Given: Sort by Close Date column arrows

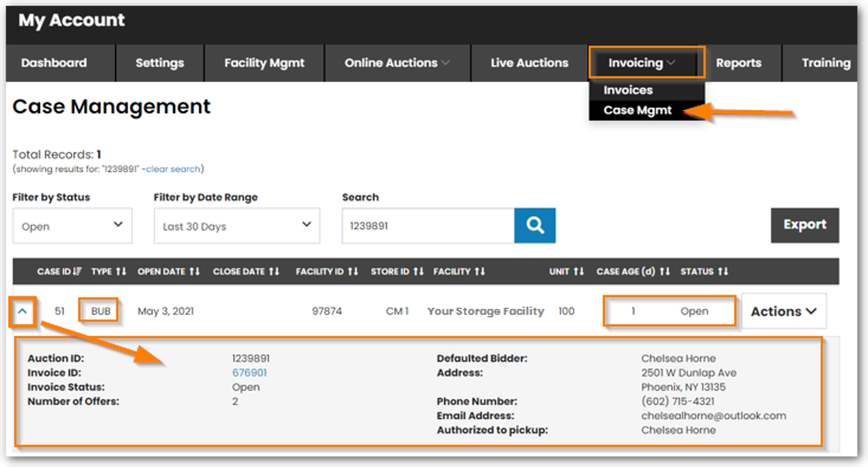Looking at the screenshot, I should coord(274,271).
